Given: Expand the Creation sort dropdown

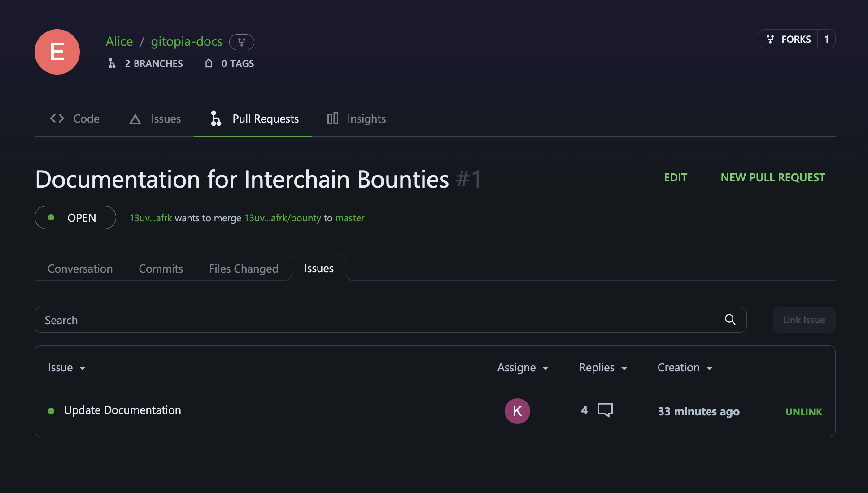Looking at the screenshot, I should pyautogui.click(x=709, y=368).
